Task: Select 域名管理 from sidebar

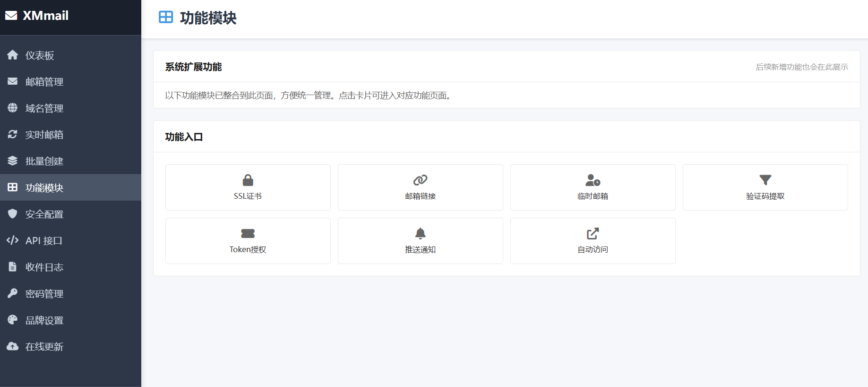Action: [x=70, y=108]
